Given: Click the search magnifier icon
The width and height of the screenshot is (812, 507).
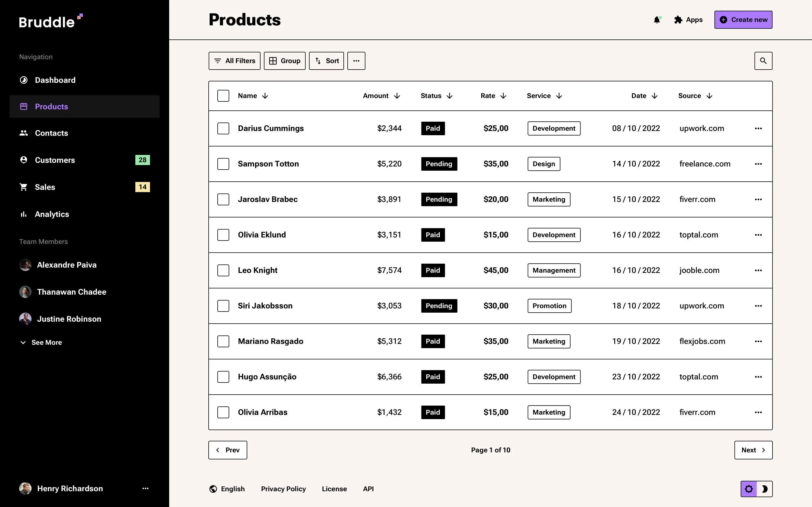Looking at the screenshot, I should (x=763, y=61).
